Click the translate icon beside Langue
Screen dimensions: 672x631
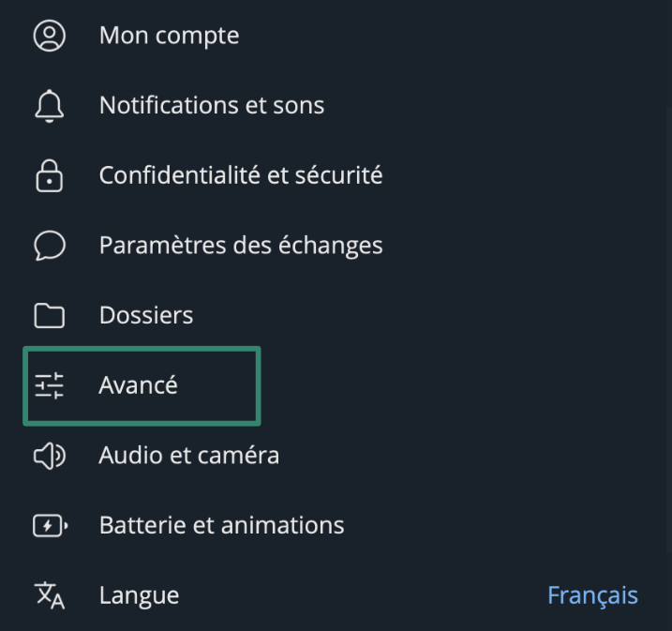pyautogui.click(x=50, y=595)
